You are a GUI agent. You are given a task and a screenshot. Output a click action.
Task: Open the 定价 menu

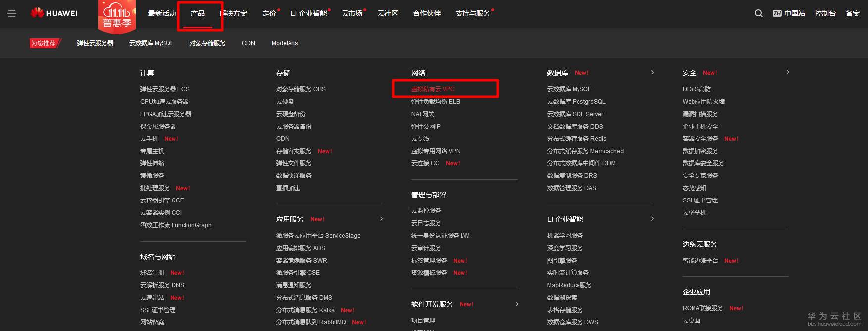click(269, 13)
